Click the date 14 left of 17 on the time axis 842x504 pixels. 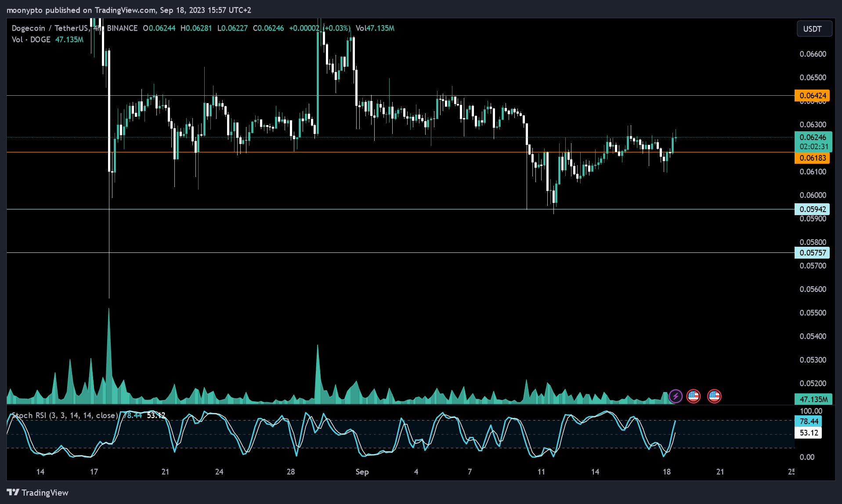(x=40, y=472)
